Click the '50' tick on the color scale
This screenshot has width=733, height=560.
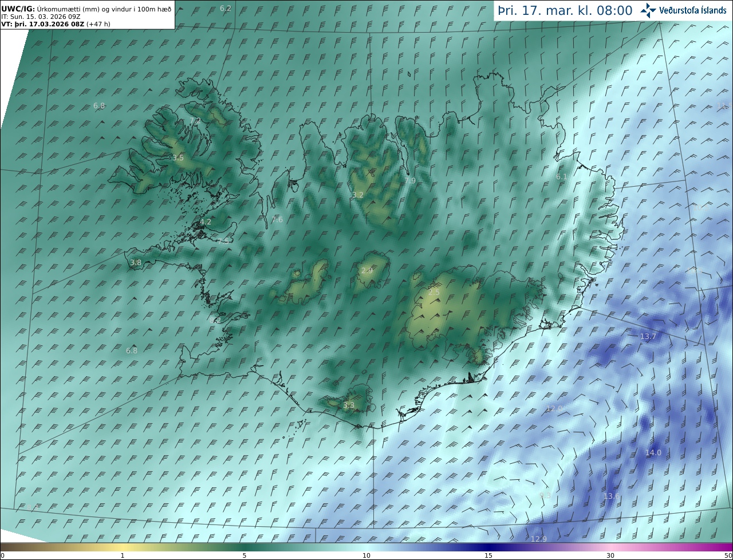click(x=728, y=556)
